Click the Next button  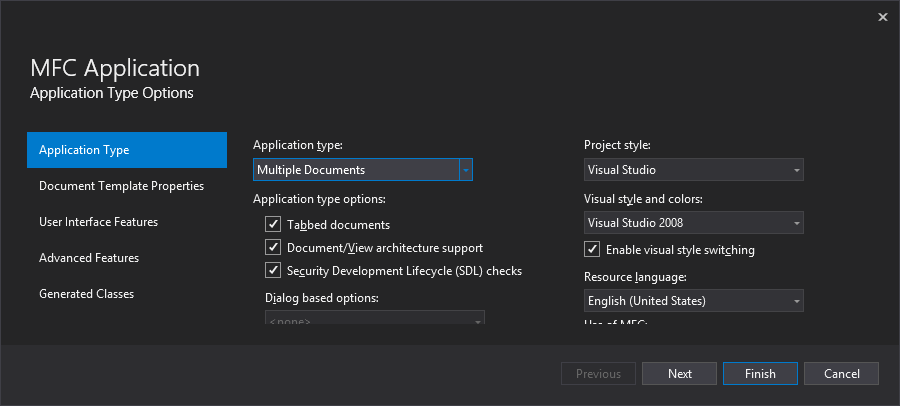[x=680, y=374]
